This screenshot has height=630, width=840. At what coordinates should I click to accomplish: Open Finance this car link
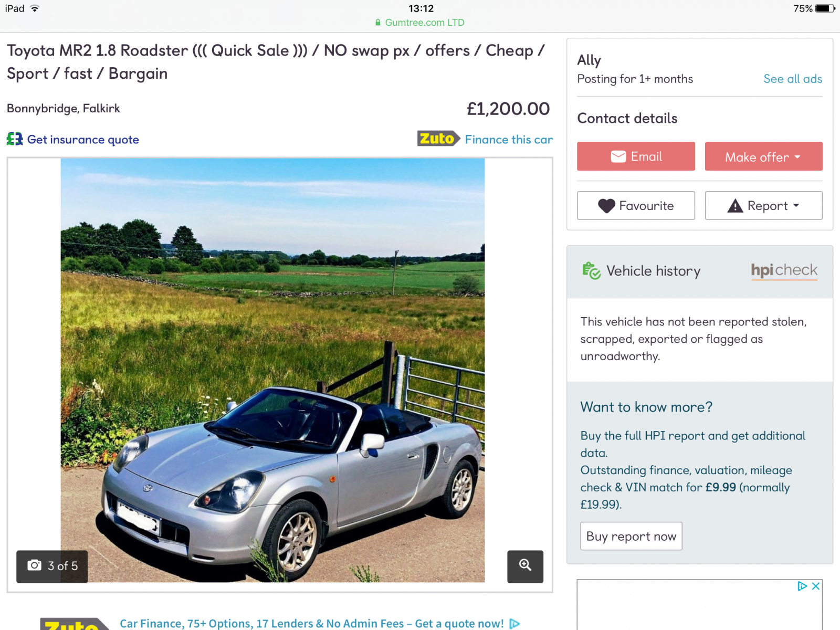[x=509, y=139]
